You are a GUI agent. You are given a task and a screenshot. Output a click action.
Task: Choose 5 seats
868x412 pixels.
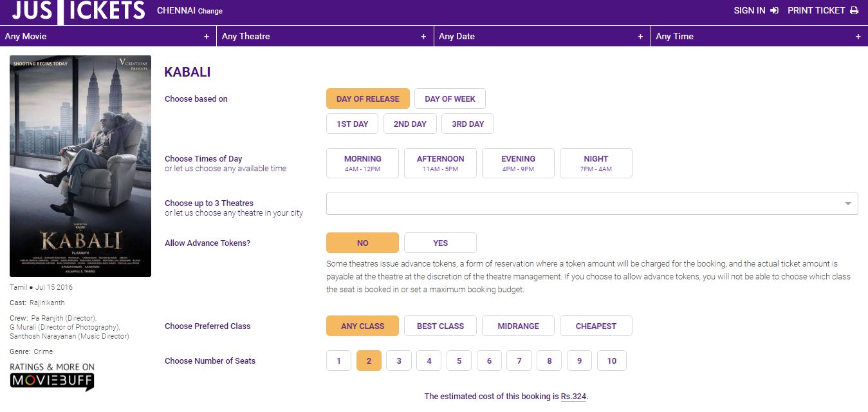click(x=459, y=360)
